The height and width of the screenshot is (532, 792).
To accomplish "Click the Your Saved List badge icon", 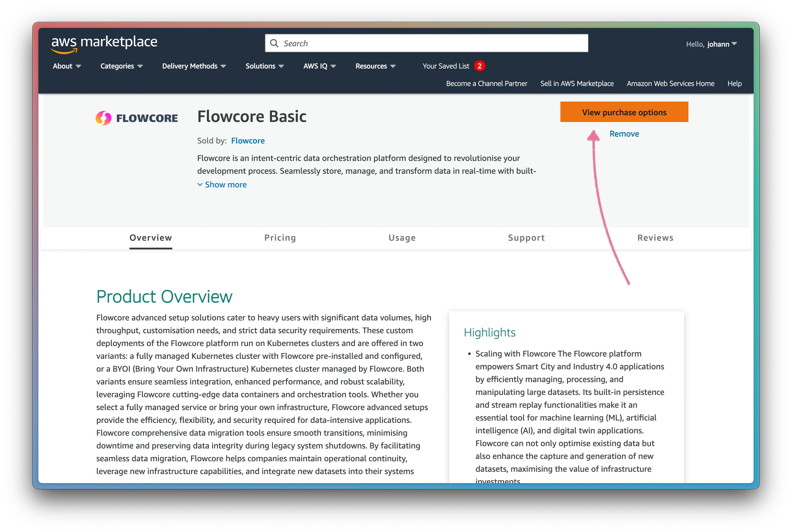I will (479, 66).
